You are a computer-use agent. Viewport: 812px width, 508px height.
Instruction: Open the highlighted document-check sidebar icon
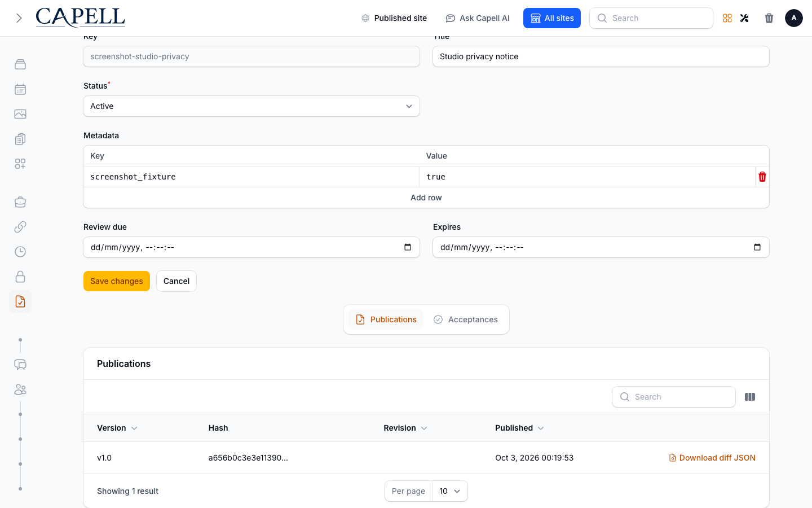pos(20,301)
